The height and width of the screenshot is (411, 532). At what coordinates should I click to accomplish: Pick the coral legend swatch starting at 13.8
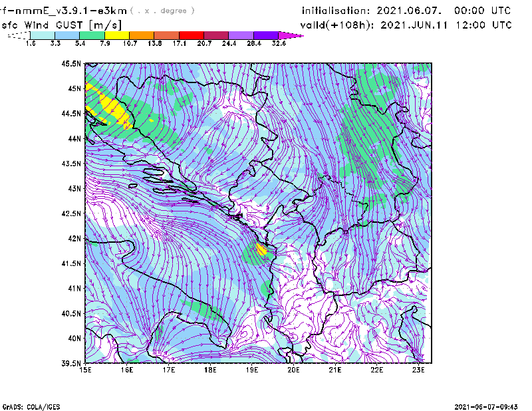pyautogui.click(x=166, y=35)
